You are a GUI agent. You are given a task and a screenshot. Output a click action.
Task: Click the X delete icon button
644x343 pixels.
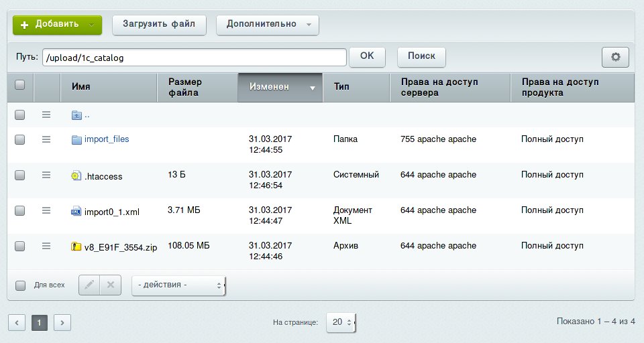pos(111,285)
